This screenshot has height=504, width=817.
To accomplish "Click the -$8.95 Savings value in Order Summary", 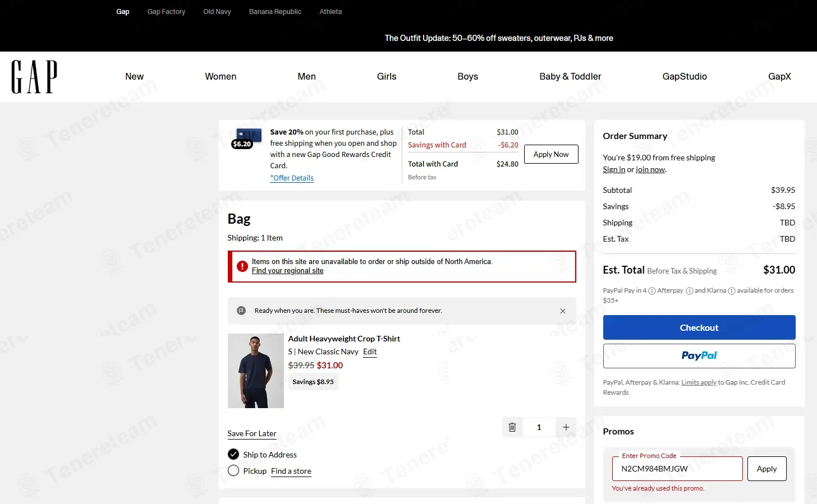I will tap(784, 206).
